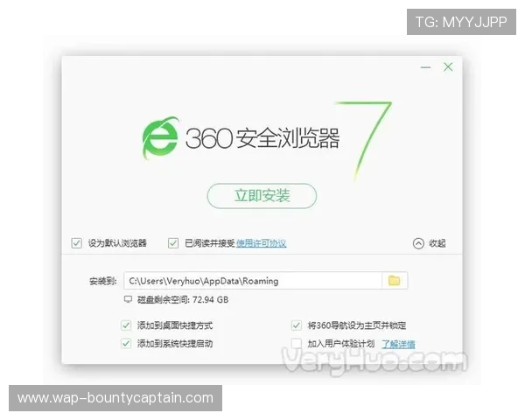
Task: Click the 360安全浏览器 title text
Action: tap(262, 138)
